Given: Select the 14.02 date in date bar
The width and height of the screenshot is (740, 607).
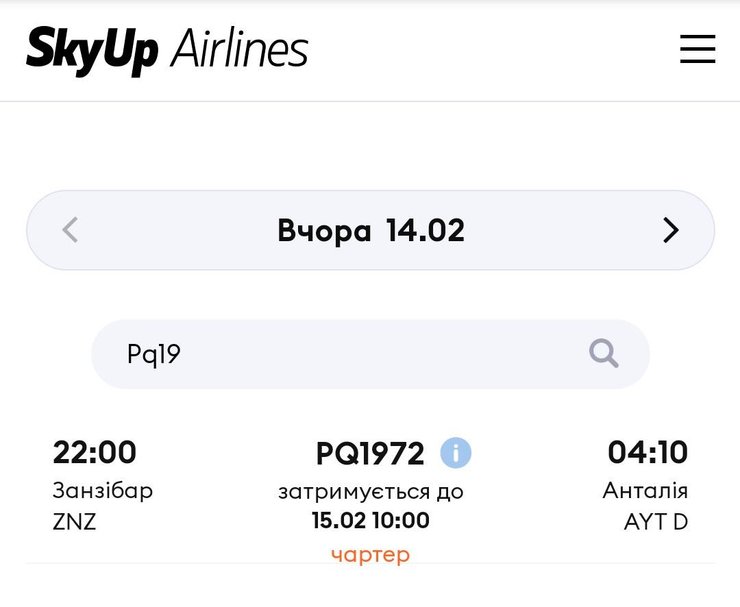Looking at the screenshot, I should pos(425,231).
